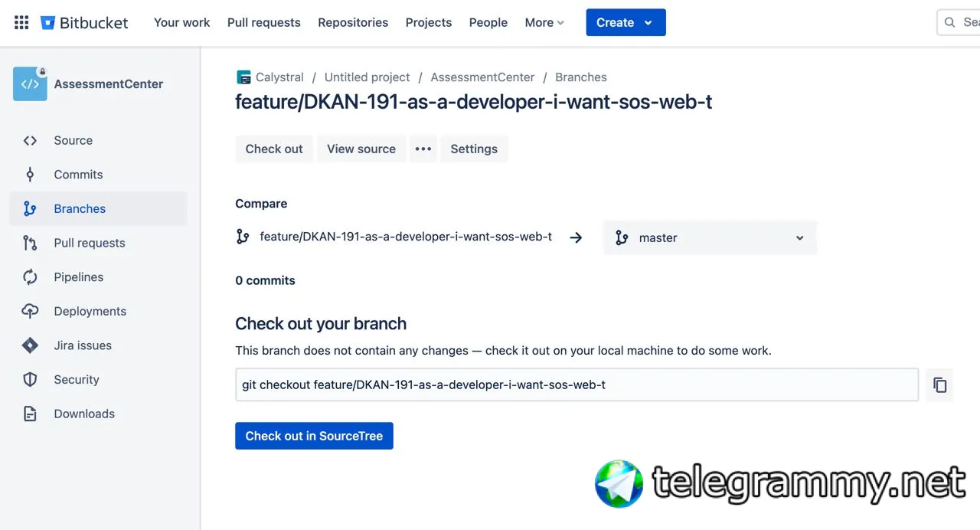The width and height of the screenshot is (980, 530).
Task: Click the Source code brackets icon
Action: pyautogui.click(x=30, y=140)
